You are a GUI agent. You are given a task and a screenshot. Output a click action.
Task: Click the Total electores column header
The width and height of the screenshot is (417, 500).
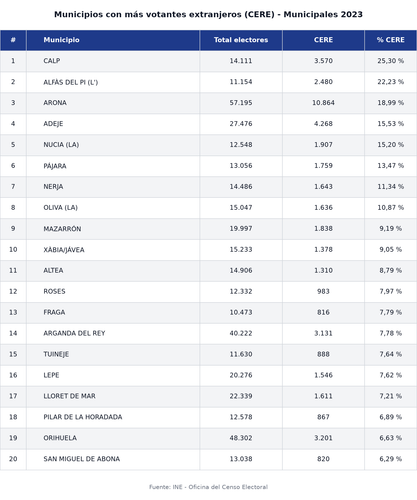tap(241, 40)
